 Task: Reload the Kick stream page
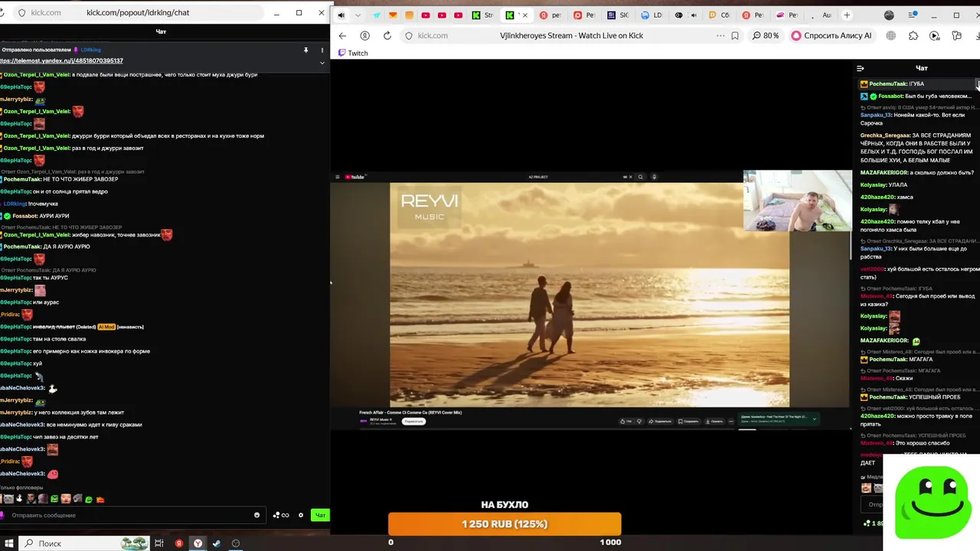(387, 35)
